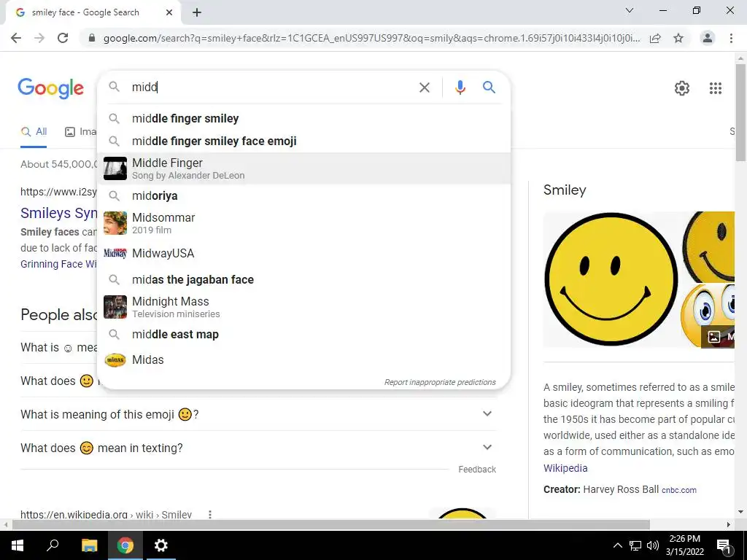Open notification center icon

pyautogui.click(x=723, y=545)
